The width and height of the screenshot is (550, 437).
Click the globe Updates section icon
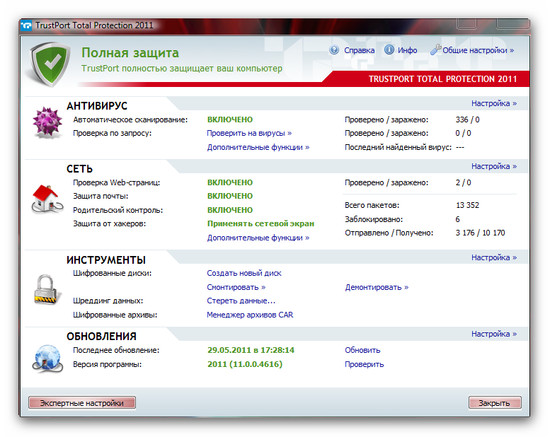click(48, 358)
